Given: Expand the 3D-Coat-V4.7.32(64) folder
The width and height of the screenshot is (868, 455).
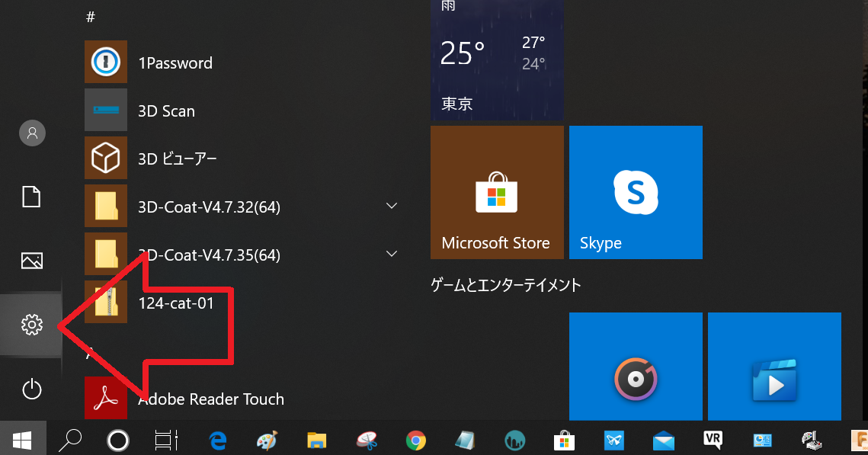Looking at the screenshot, I should point(392,206).
